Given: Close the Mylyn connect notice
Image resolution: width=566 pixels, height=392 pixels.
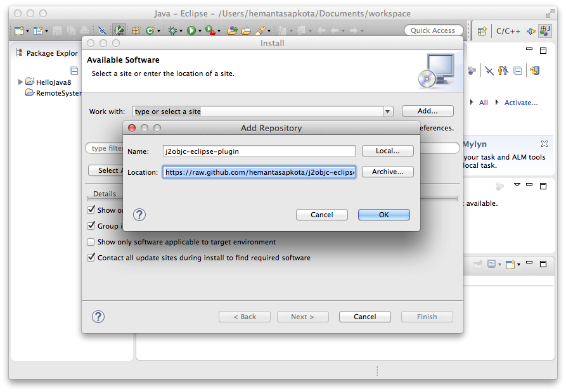Looking at the screenshot, I should (544, 144).
